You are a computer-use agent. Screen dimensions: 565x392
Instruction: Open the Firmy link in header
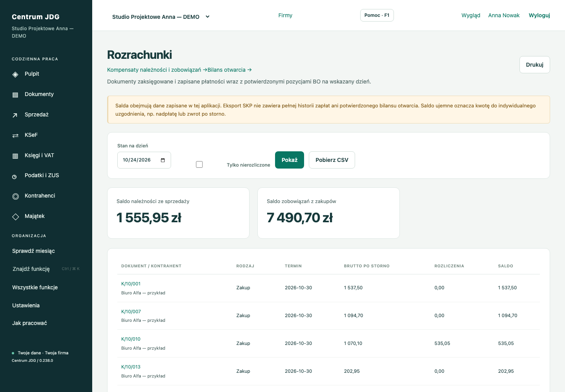click(285, 15)
